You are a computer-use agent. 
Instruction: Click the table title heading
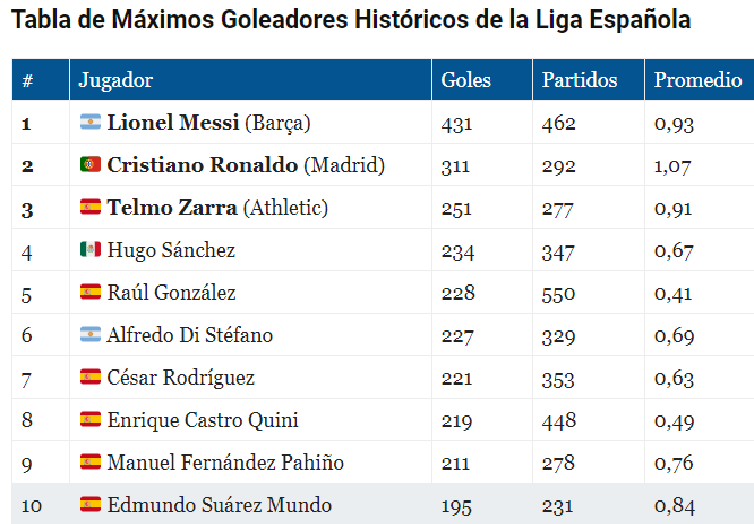351,21
